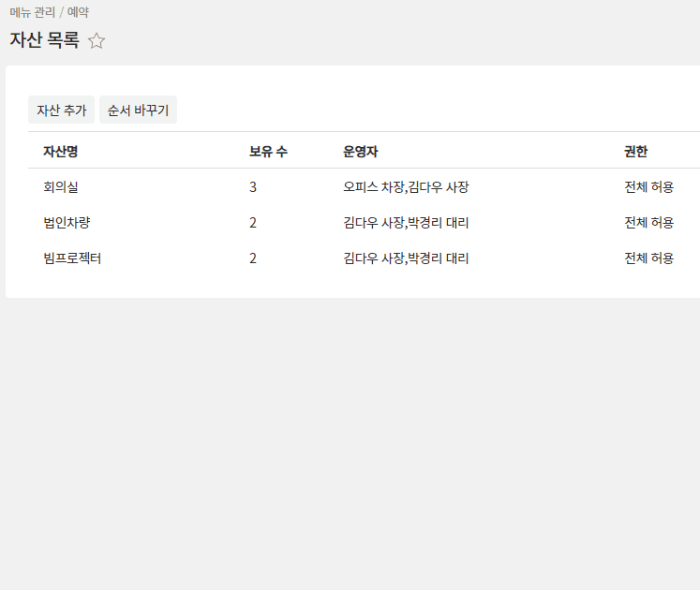The width and height of the screenshot is (700, 590).
Task: Click the 보유 수 value 3 for 회의실
Action: [x=253, y=187]
